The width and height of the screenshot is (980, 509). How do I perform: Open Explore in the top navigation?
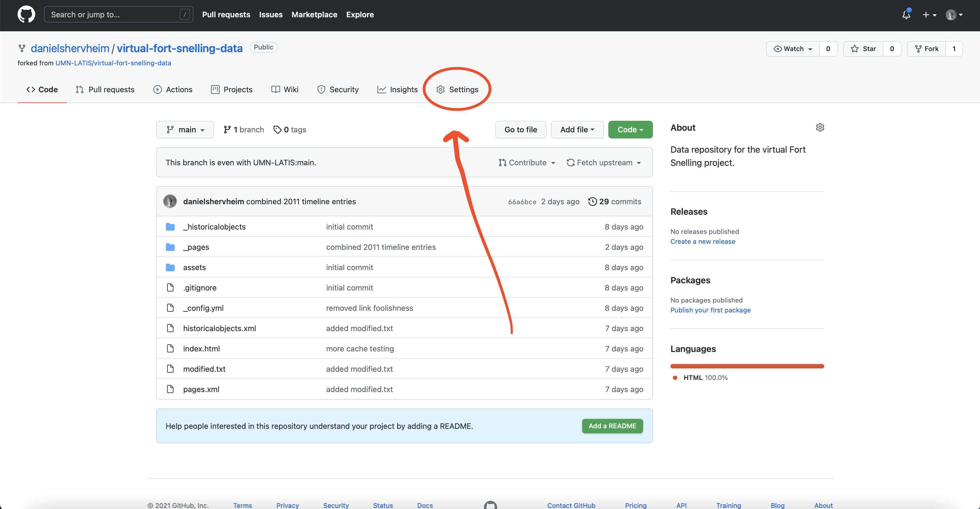click(360, 15)
